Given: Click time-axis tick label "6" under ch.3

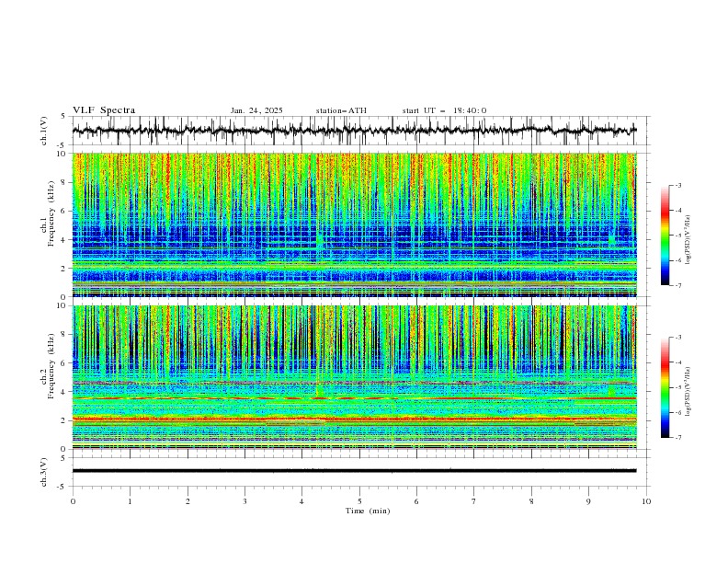Looking at the screenshot, I should click(416, 501).
